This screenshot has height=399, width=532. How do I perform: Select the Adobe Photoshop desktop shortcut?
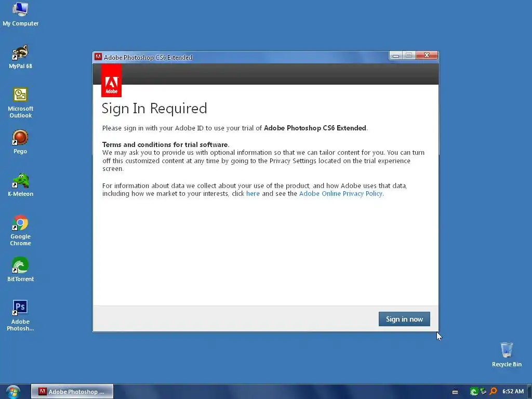pos(20,315)
